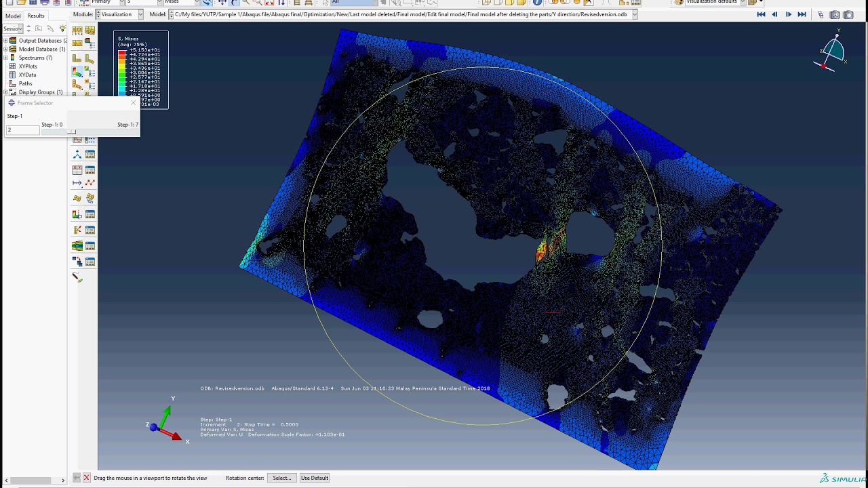This screenshot has width=868, height=488.
Task: Click the lightbulb icon in tree toolbar
Action: point(62,28)
